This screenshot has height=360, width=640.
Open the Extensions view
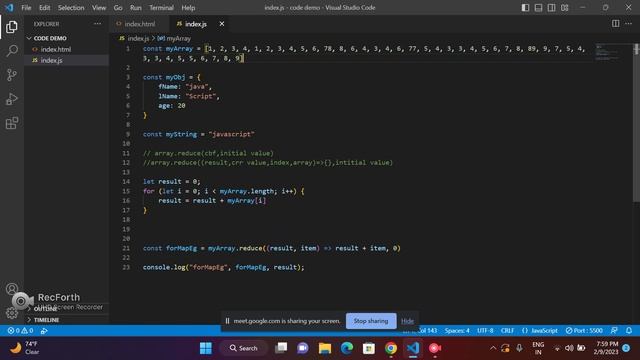point(11,123)
